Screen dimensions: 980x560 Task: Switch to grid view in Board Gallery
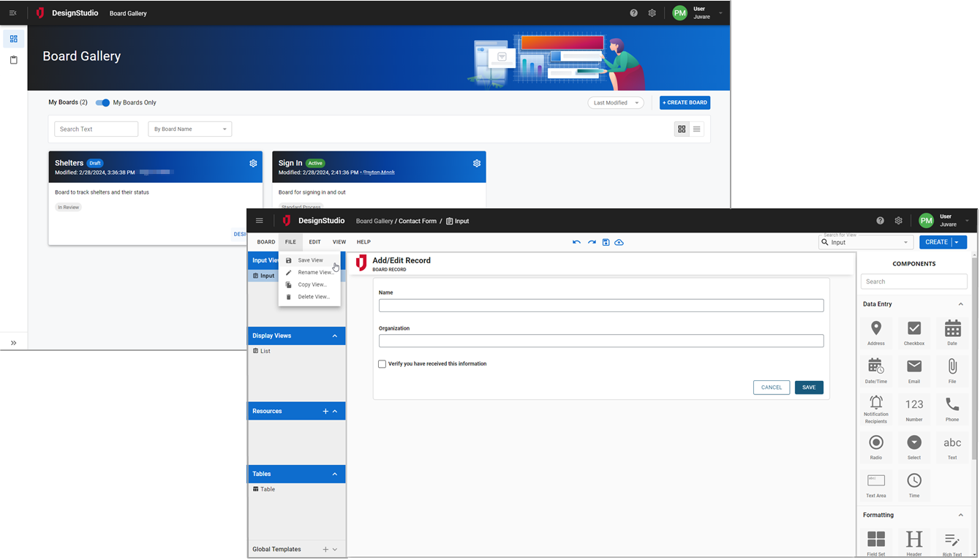[x=682, y=129]
